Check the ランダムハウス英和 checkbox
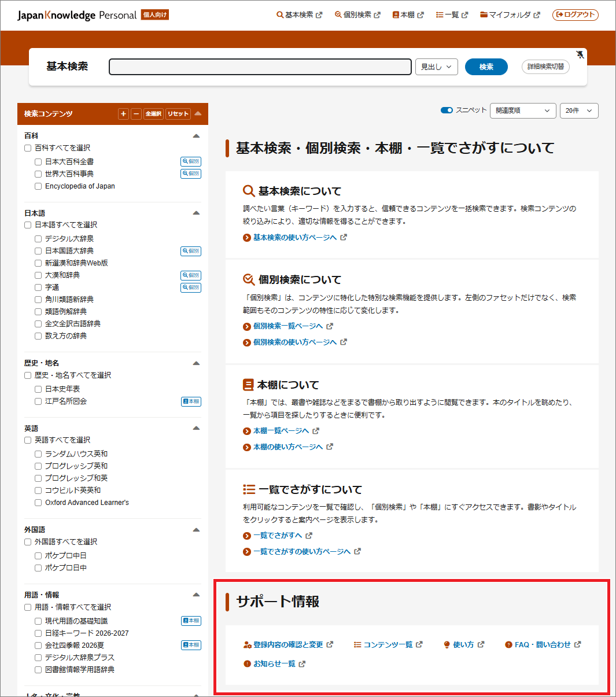The height and width of the screenshot is (697, 616). [x=38, y=454]
